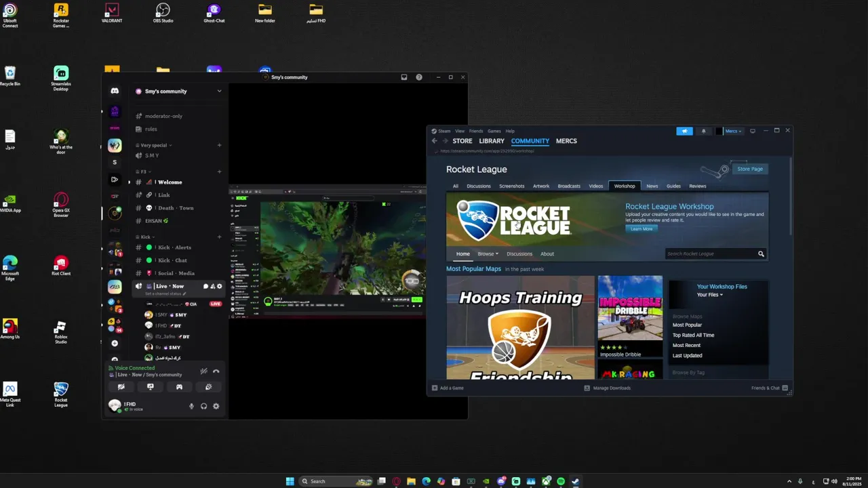
Task: Open the Discord inbox icon in title bar
Action: pyautogui.click(x=404, y=77)
